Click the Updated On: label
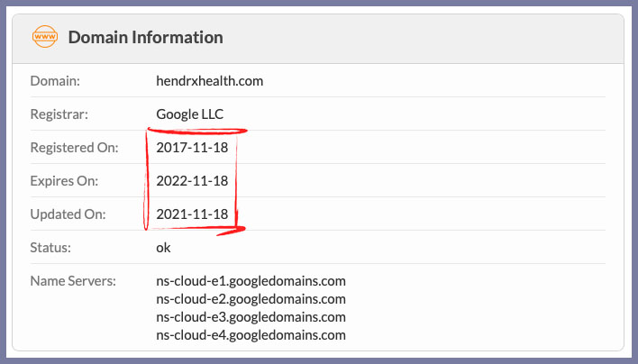 (x=68, y=214)
